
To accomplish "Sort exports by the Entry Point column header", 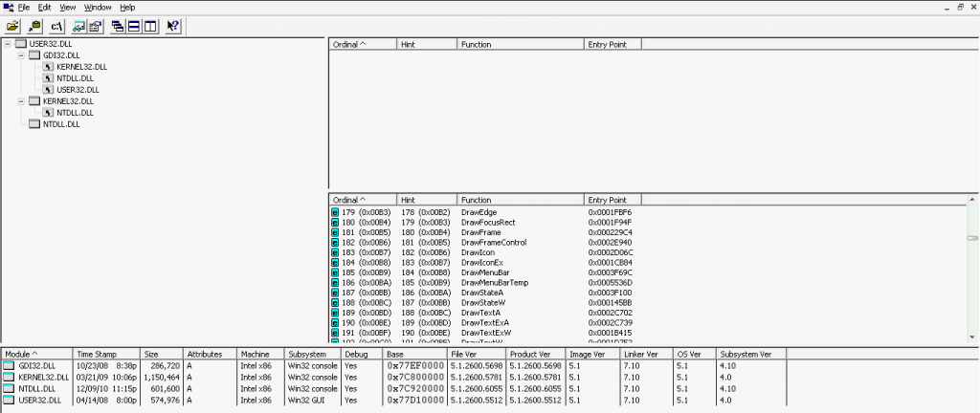I will coord(613,200).
